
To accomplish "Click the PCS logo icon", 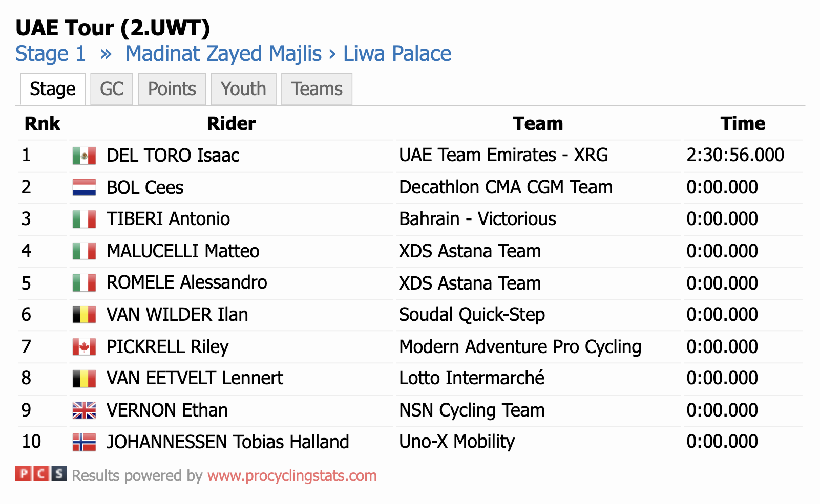I will (x=41, y=474).
